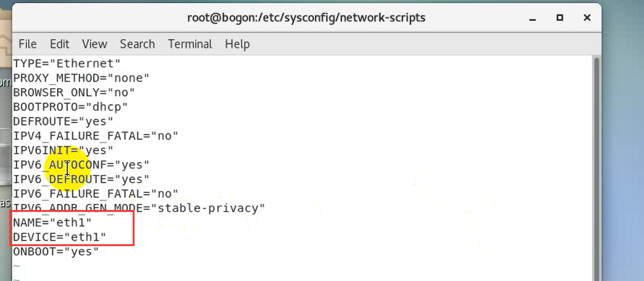644x281 pixels.
Task: Minimize the terminal window
Action: tap(531, 18)
